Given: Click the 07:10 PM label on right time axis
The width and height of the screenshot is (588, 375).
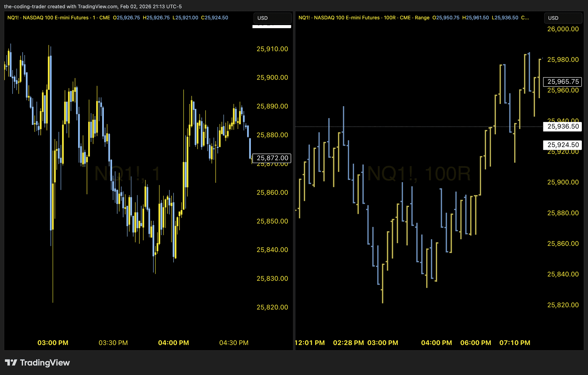Looking at the screenshot, I should [515, 343].
